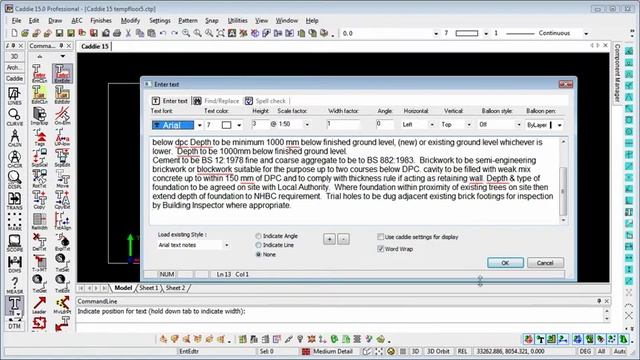640x360 pixels.
Task: Choose the Copy text command icon
Action: (x=39, y=200)
